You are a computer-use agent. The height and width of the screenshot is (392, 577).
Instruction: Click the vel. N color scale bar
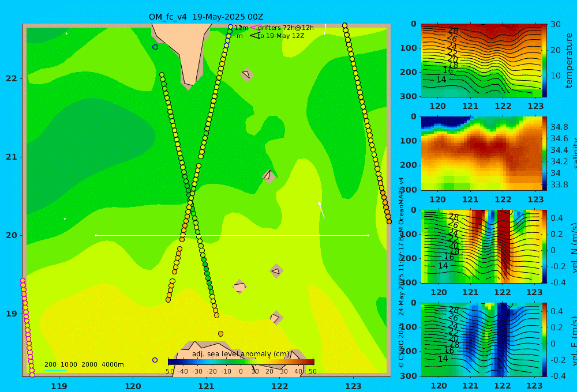(x=545, y=246)
